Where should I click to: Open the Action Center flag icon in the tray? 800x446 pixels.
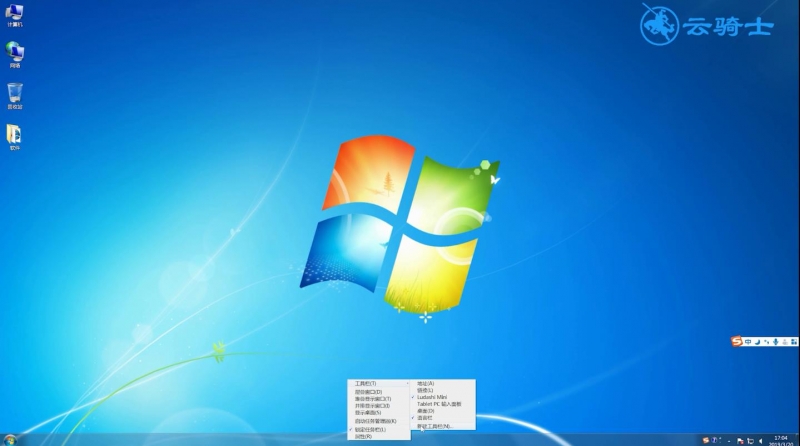click(x=740, y=441)
